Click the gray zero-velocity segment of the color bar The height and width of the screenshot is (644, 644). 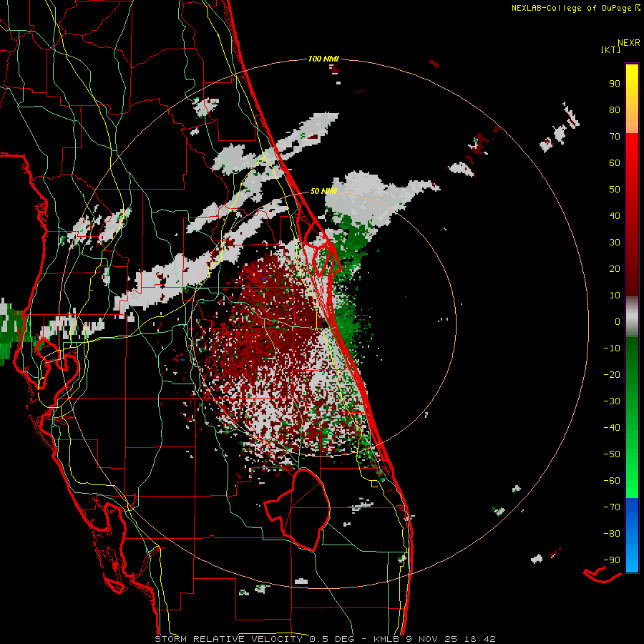(x=632, y=317)
